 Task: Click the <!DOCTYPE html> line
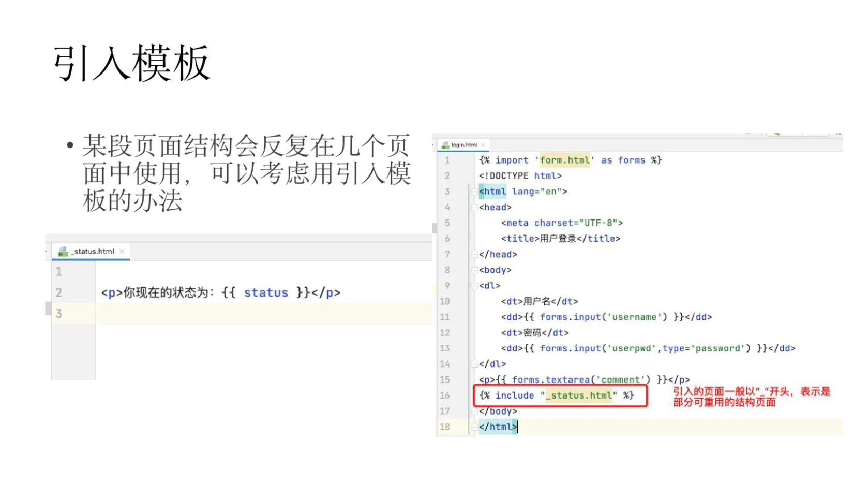520,176
